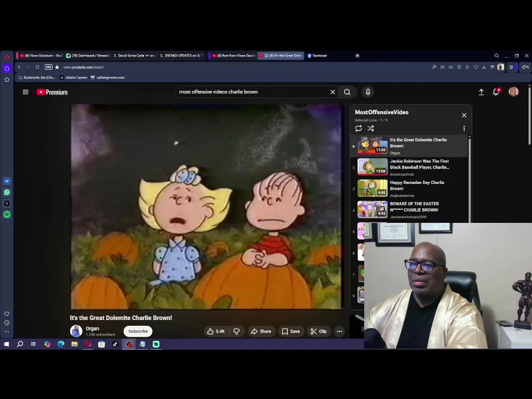Reload the current page

[37, 67]
